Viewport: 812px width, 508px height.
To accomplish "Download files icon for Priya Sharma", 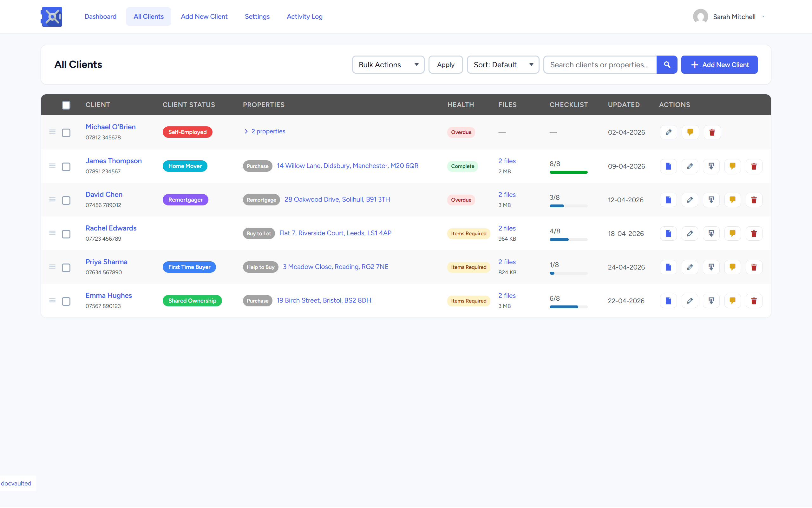I will [x=711, y=267].
